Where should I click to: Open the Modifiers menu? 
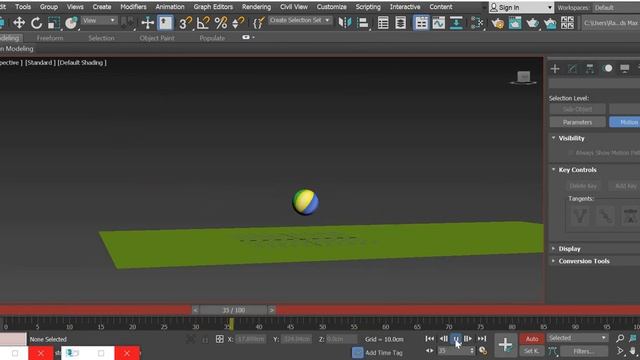pyautogui.click(x=133, y=7)
